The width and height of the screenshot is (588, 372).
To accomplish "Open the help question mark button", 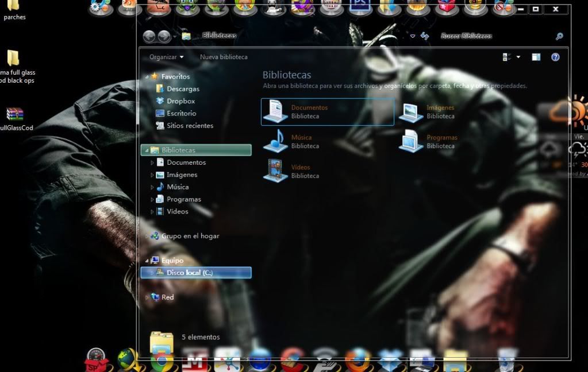I will pos(555,57).
